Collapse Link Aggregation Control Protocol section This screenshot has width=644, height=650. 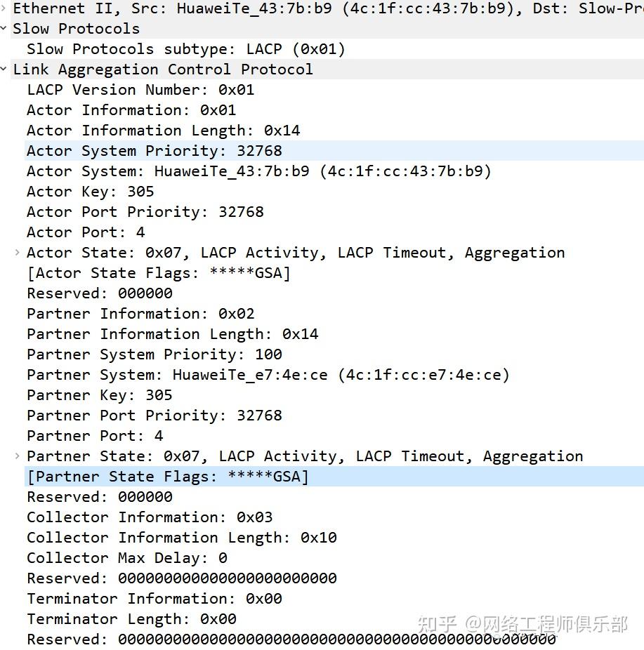pos(4,69)
